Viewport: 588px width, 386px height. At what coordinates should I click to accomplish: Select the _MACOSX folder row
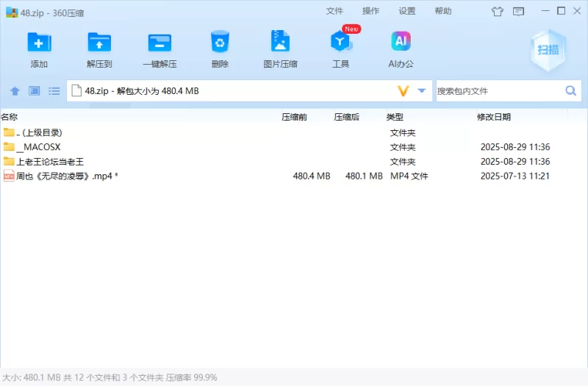pos(294,147)
